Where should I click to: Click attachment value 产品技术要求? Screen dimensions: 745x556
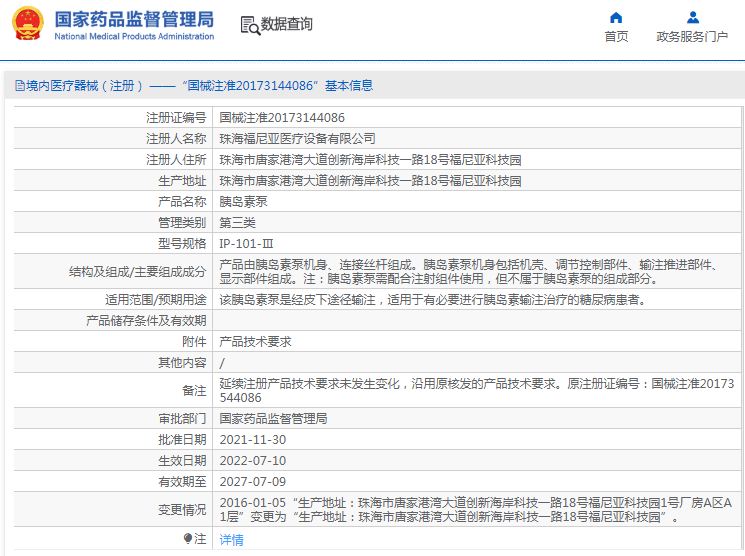[x=256, y=342]
